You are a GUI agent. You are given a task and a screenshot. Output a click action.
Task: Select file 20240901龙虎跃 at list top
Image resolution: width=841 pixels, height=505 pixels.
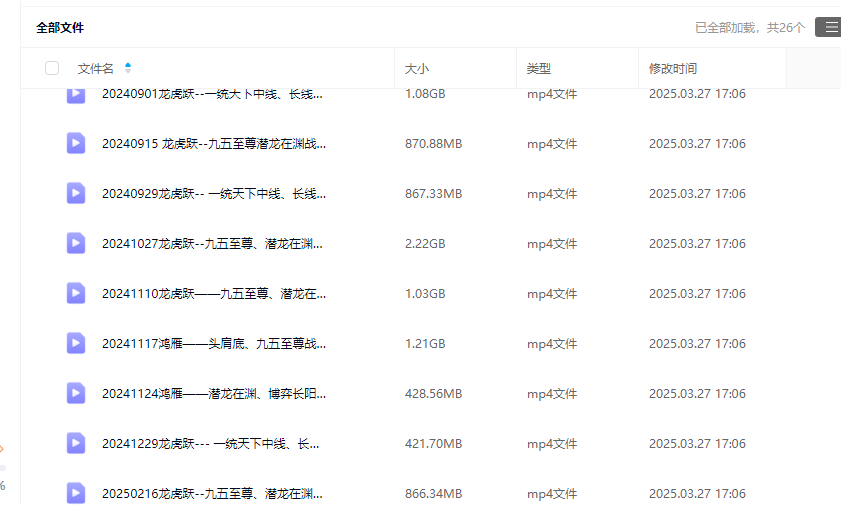pos(212,94)
